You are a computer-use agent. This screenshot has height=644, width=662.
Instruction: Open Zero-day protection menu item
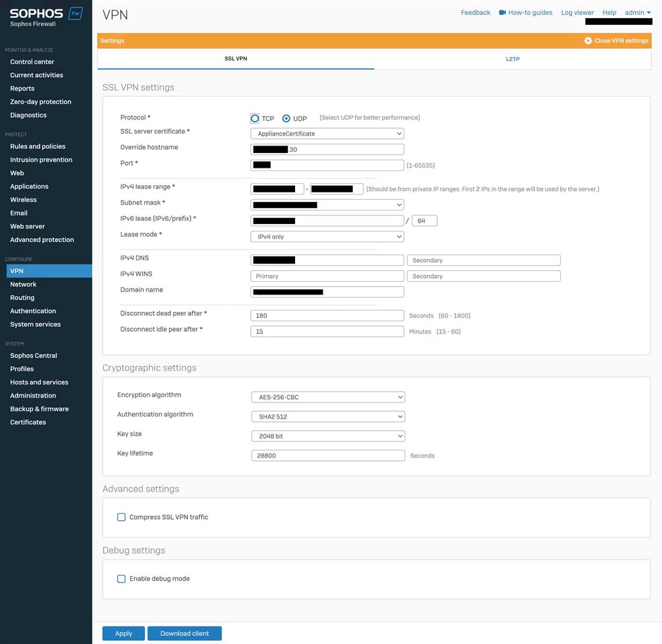(x=40, y=102)
